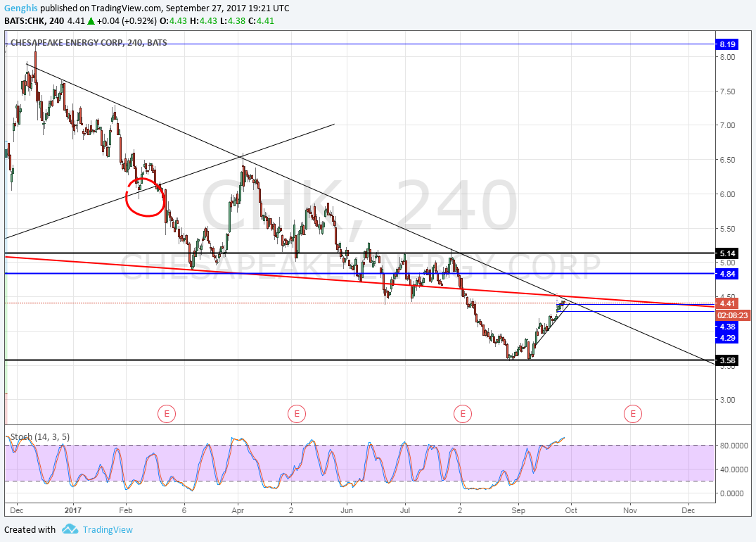Select the 8.19 price level label
The image size is (756, 542).
726,44
